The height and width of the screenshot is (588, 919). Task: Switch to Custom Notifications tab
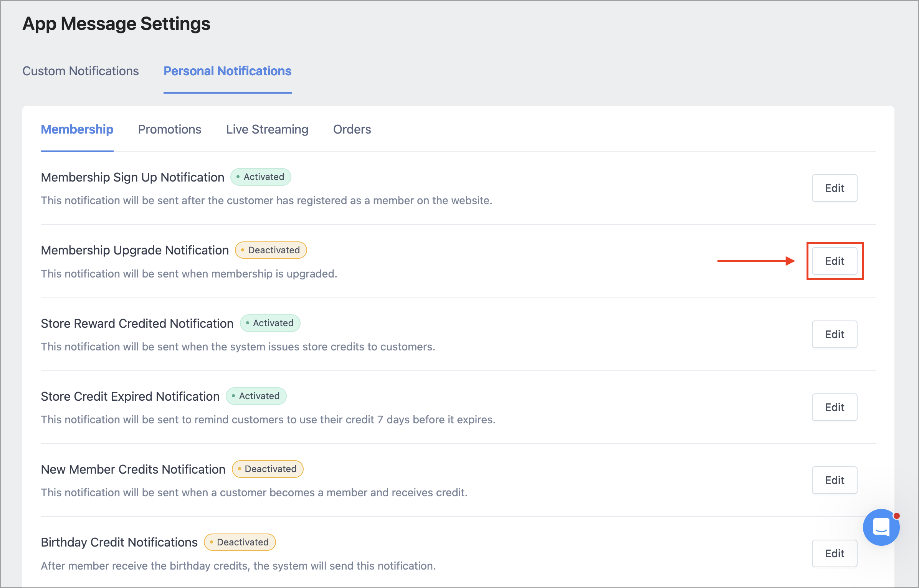(81, 71)
